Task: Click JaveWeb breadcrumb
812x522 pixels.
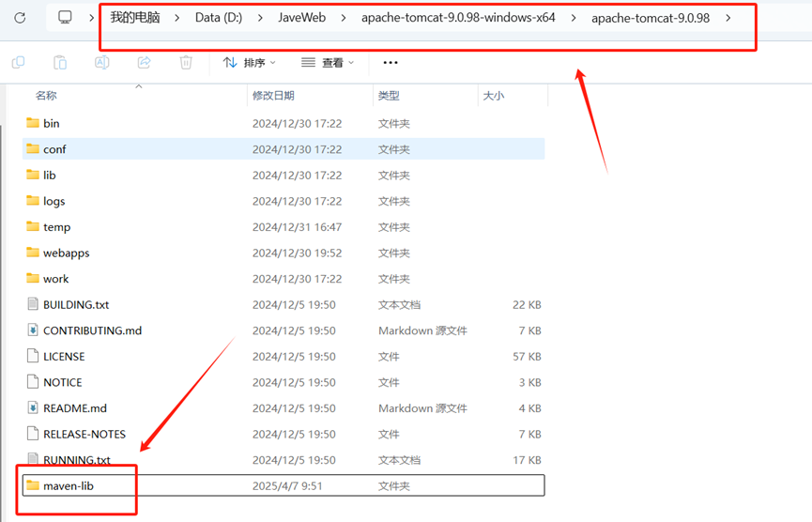Action: (302, 18)
